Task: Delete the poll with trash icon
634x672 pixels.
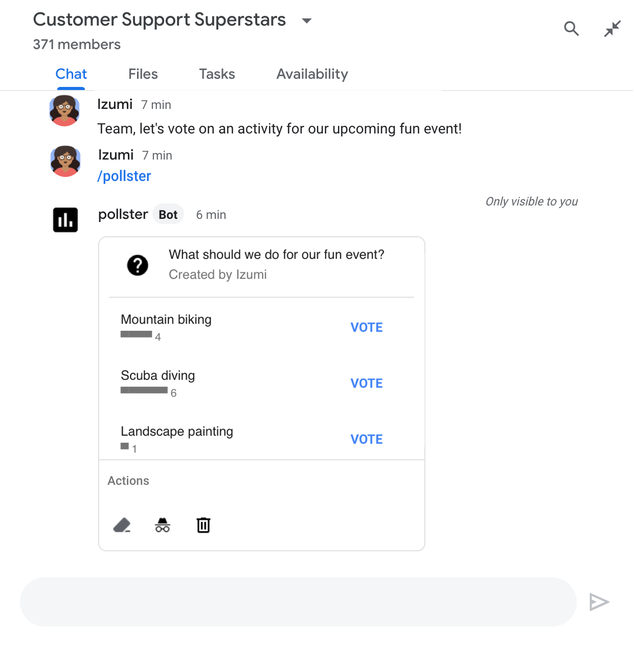Action: click(203, 525)
